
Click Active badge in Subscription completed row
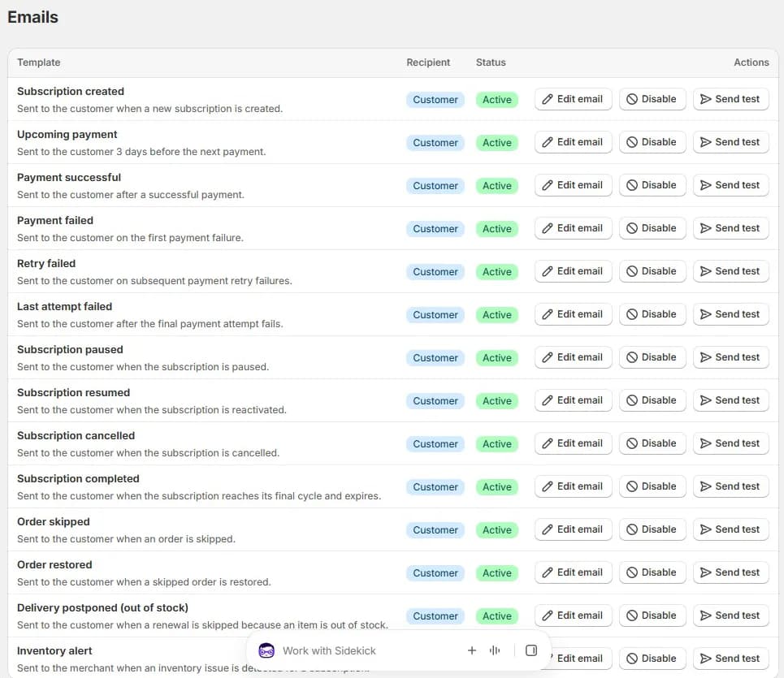click(496, 486)
